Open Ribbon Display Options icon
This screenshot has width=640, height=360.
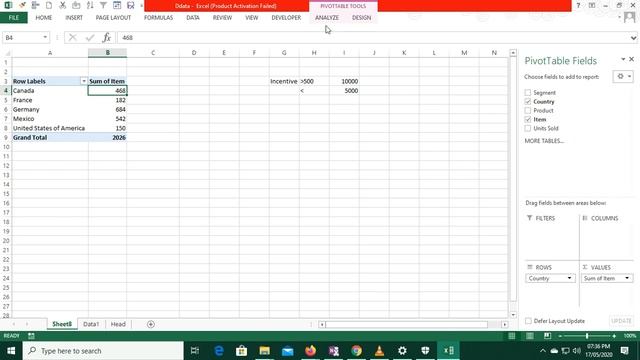(592, 5)
